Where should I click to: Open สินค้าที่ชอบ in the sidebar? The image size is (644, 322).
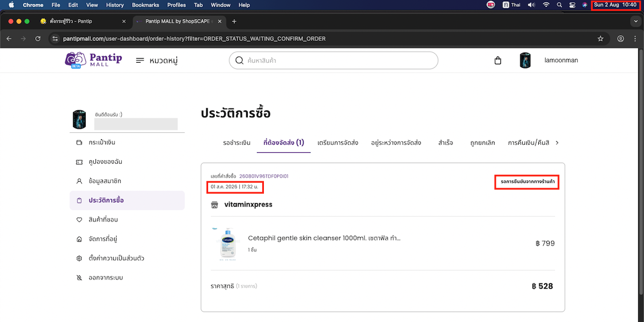click(127, 220)
